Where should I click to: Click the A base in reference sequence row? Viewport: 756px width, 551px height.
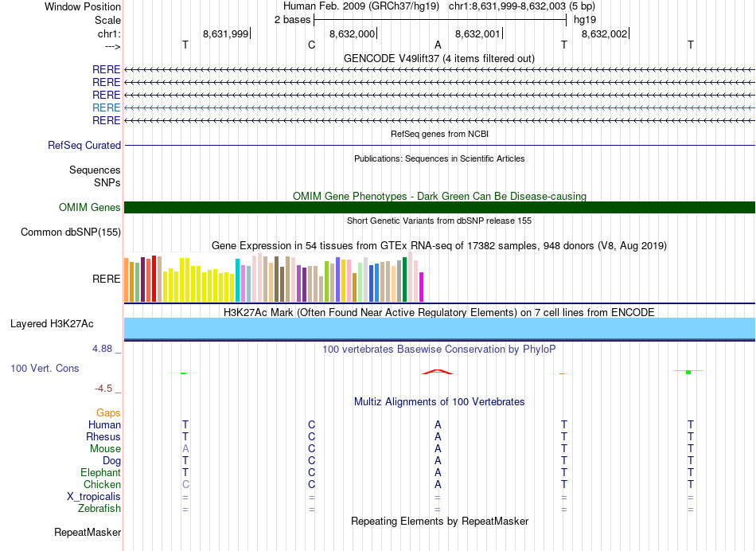pos(438,45)
